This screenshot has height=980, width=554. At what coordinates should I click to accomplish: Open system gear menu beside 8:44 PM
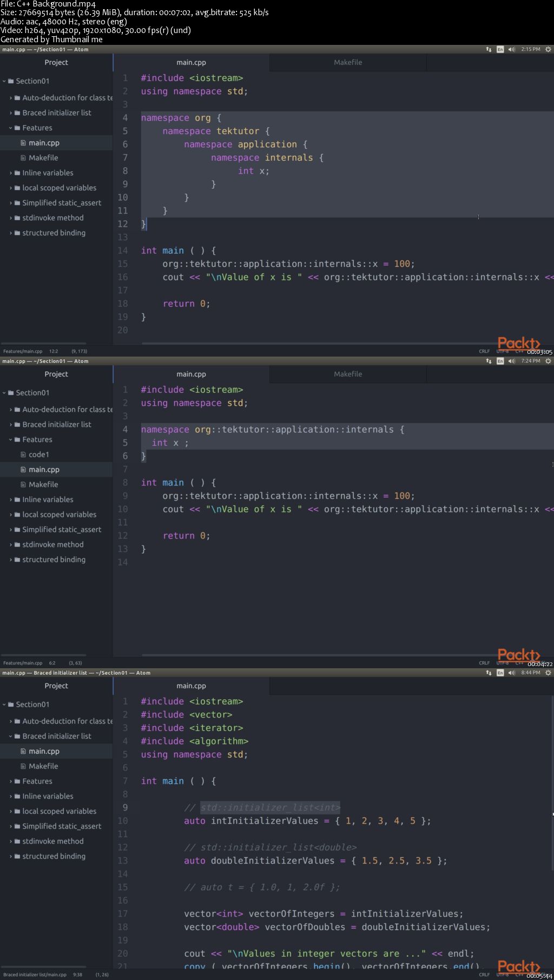coord(548,673)
